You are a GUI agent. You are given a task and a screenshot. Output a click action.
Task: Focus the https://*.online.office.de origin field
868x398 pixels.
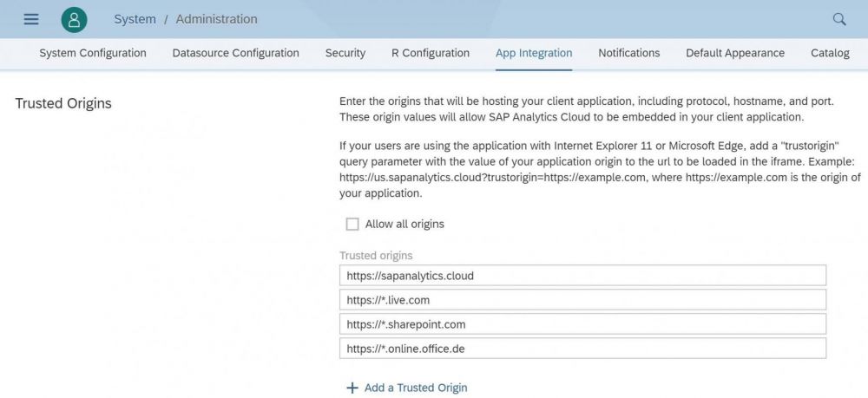coord(583,349)
